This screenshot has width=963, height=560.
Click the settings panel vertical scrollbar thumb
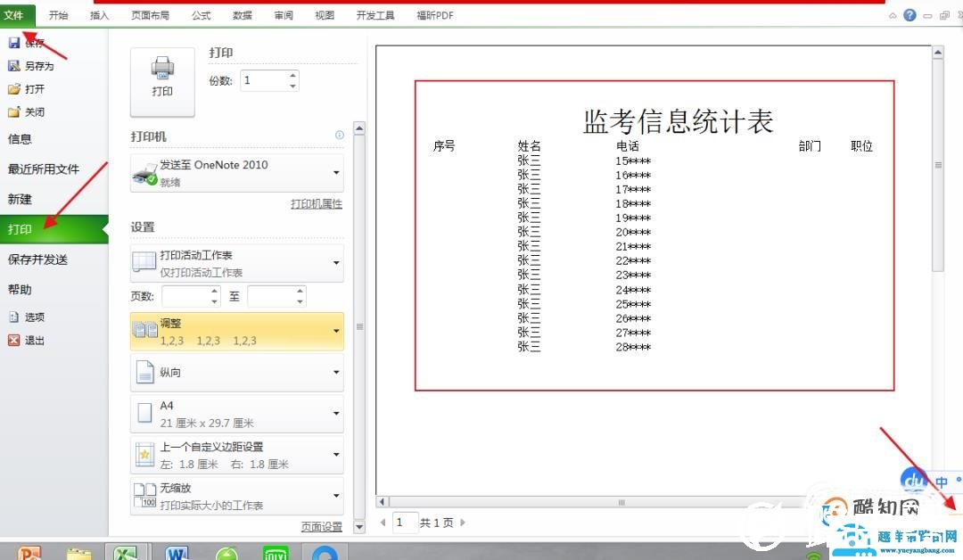pyautogui.click(x=360, y=326)
